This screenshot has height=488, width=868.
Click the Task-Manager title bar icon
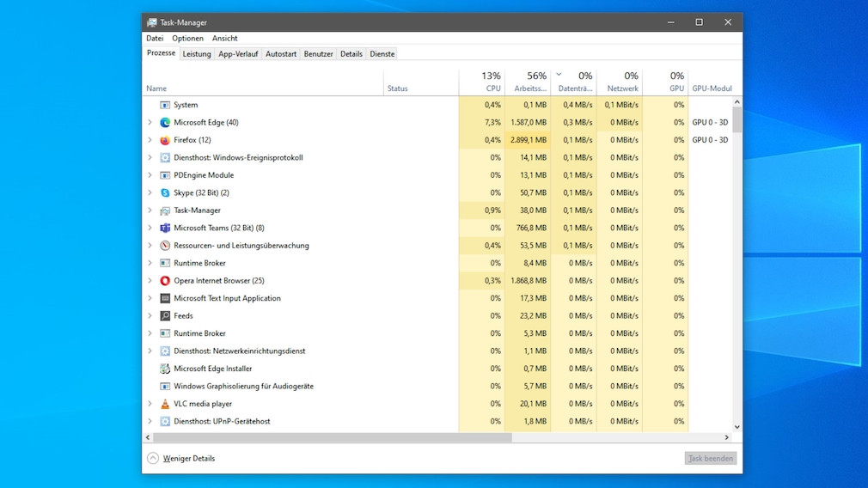151,22
